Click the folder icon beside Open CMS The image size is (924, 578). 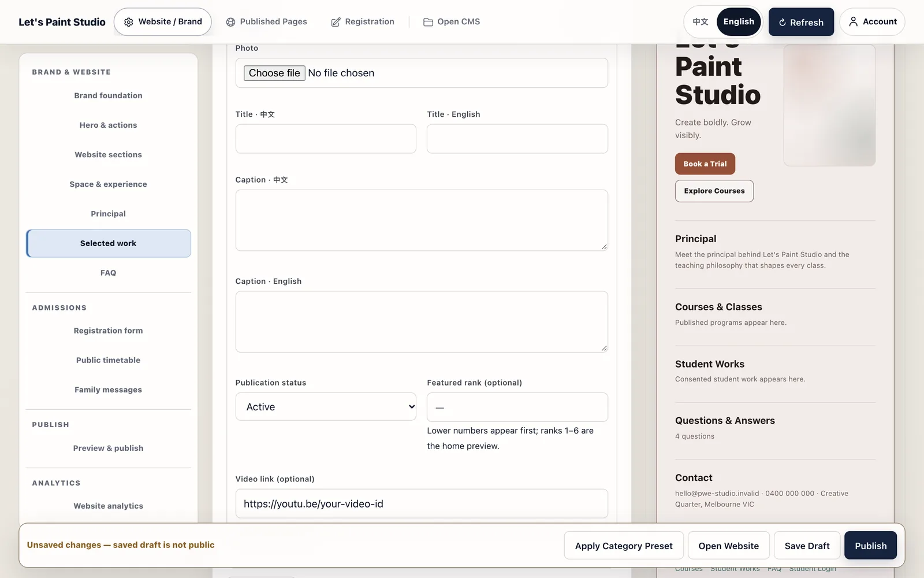[428, 22]
